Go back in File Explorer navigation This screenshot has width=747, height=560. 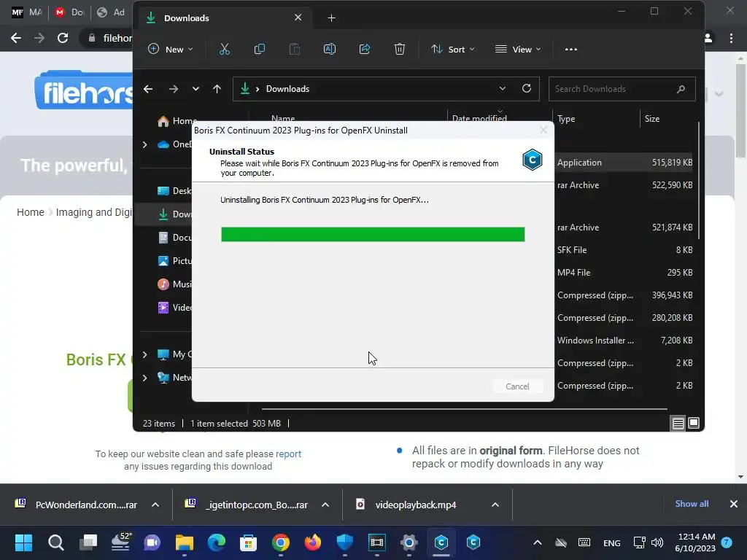pos(148,89)
